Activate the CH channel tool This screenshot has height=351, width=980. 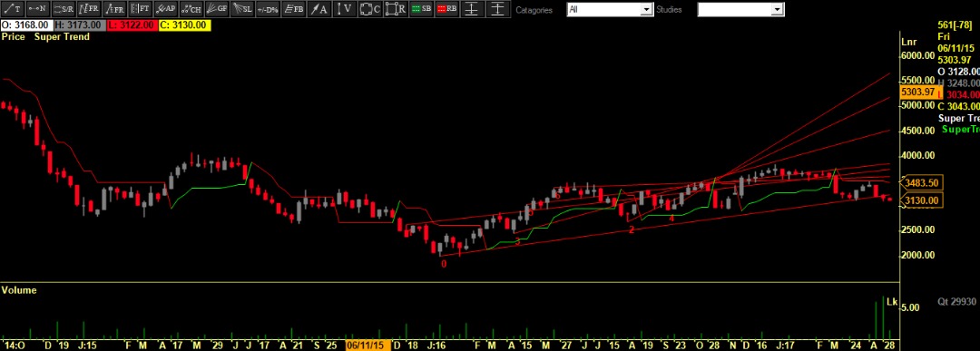191,9
